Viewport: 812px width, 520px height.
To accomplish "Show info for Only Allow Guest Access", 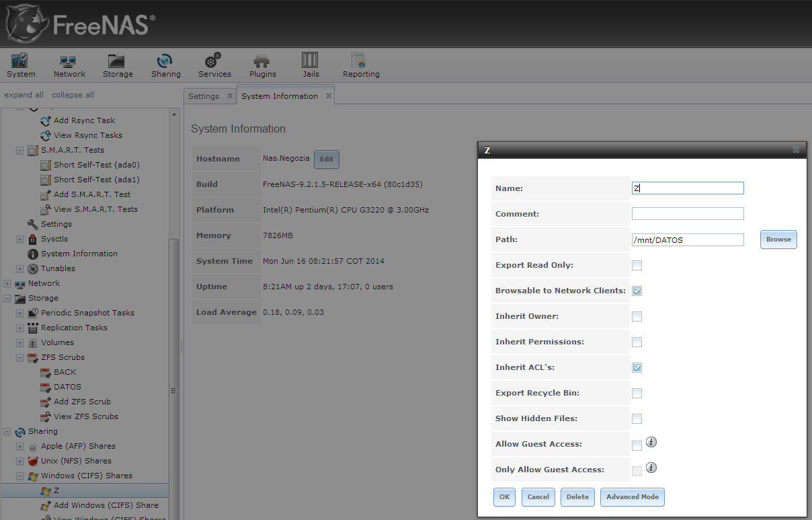I will pyautogui.click(x=651, y=468).
